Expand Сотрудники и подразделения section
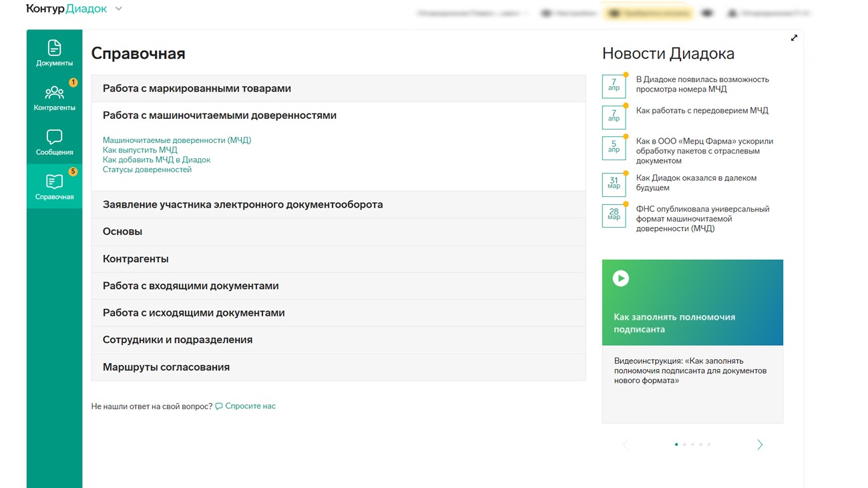The height and width of the screenshot is (488, 868). pyautogui.click(x=178, y=340)
